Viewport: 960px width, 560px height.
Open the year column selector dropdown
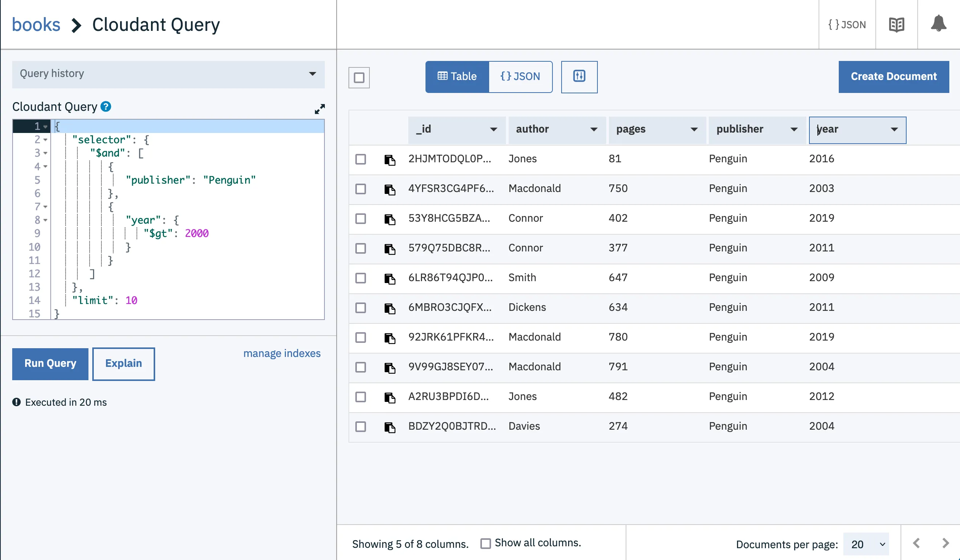tap(858, 130)
